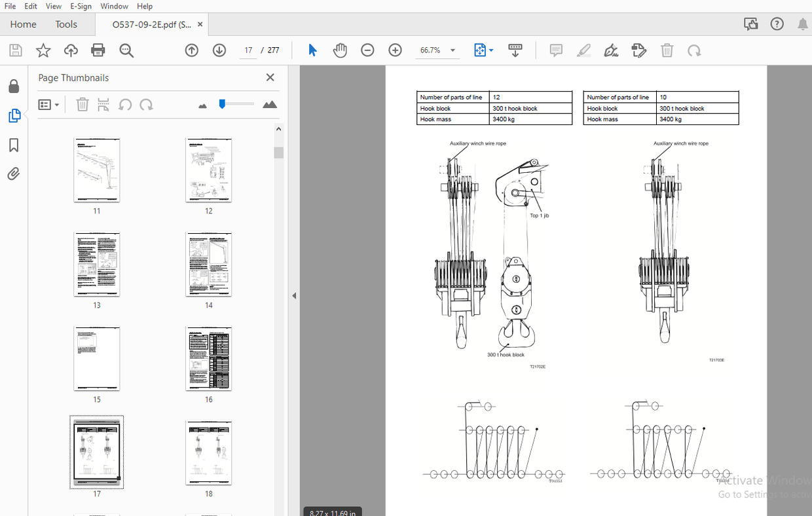This screenshot has width=812, height=516.
Task: Toggle the Bookmarks panel
Action: coord(14,145)
